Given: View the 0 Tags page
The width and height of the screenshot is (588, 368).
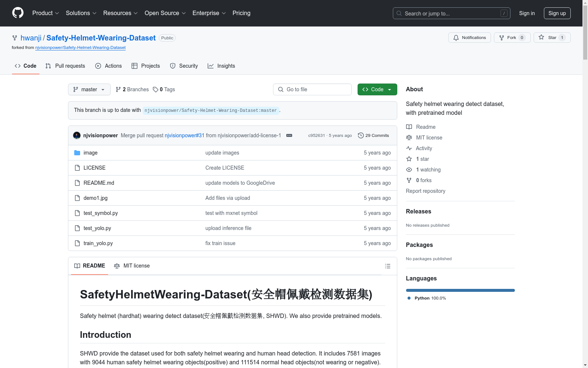Looking at the screenshot, I should [x=164, y=89].
